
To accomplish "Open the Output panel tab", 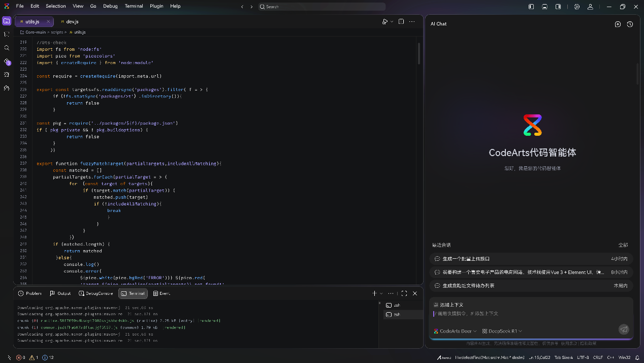I will tap(60, 293).
